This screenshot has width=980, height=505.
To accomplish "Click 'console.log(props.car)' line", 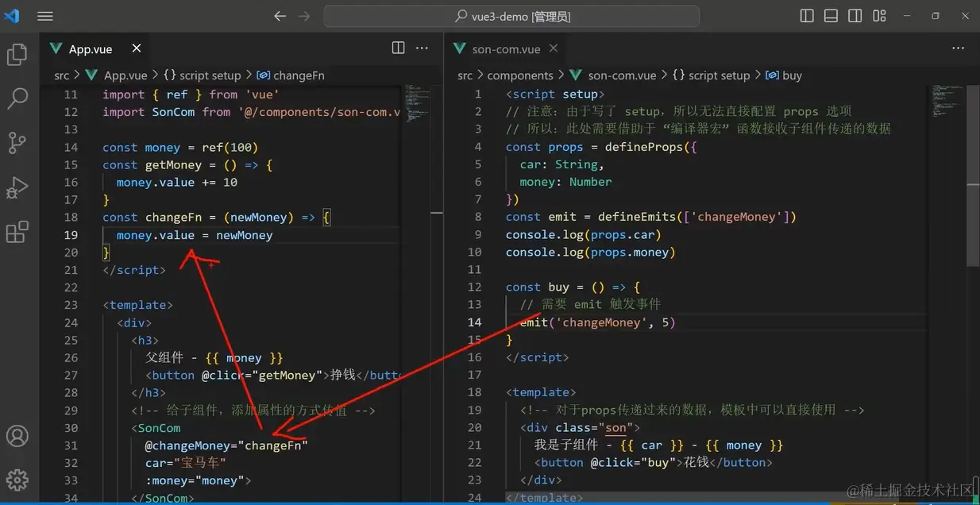I will pyautogui.click(x=583, y=234).
